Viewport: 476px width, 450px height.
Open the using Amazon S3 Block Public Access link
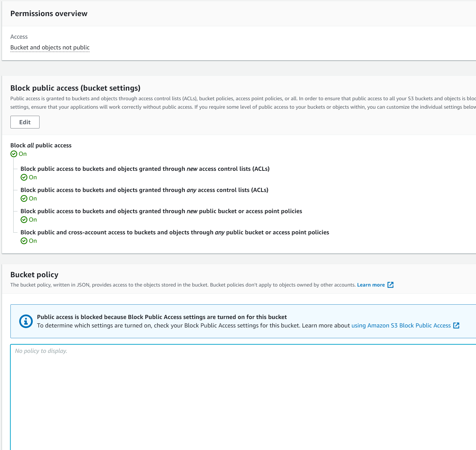coord(401,326)
